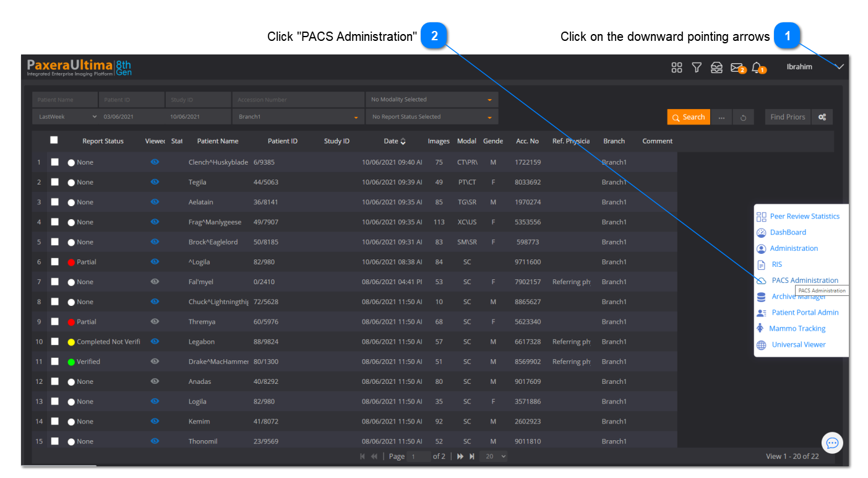The image size is (868, 478).
Task: Open the filter funnel icon
Action: click(697, 67)
